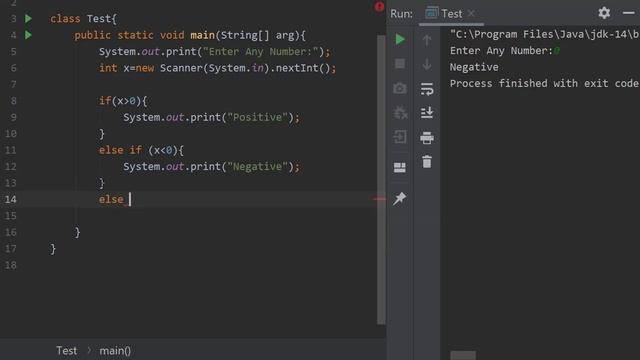Click the error stripe mark near line 14
This screenshot has width=640, height=360.
379,199
